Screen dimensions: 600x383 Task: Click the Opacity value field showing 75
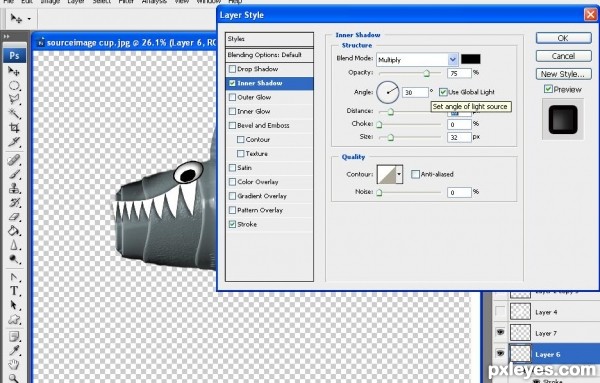(459, 73)
